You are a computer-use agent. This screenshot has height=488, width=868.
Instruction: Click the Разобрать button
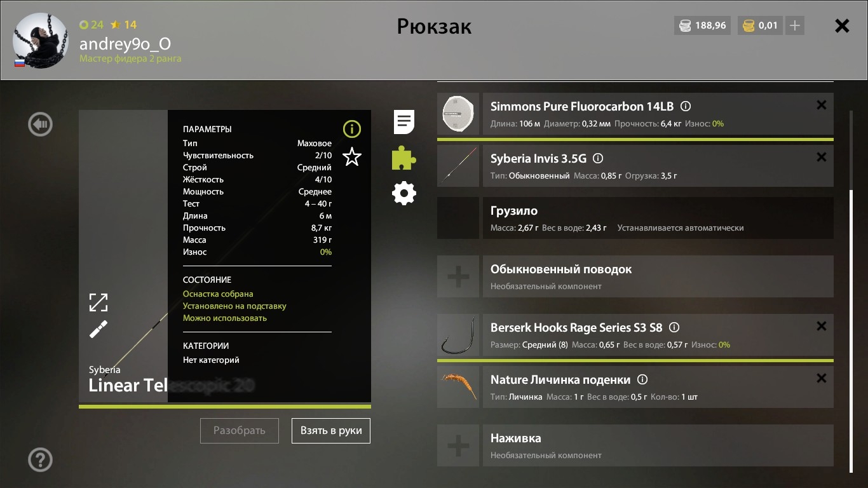pyautogui.click(x=240, y=430)
